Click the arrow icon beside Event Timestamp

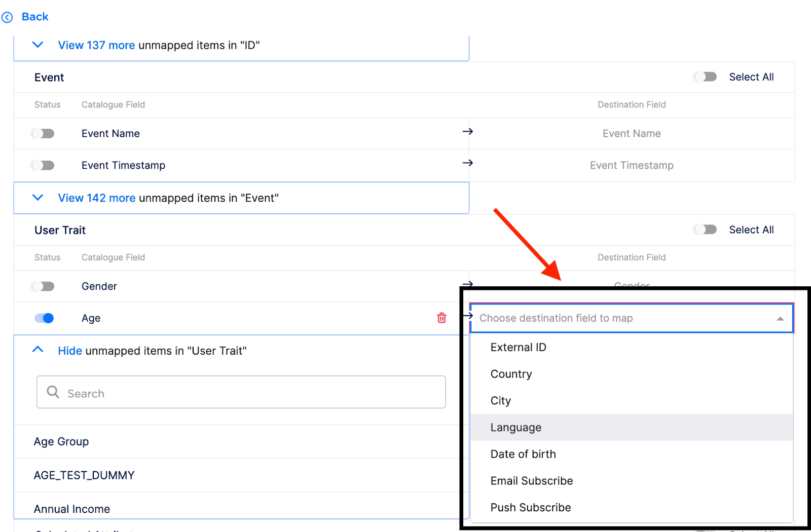[467, 163]
